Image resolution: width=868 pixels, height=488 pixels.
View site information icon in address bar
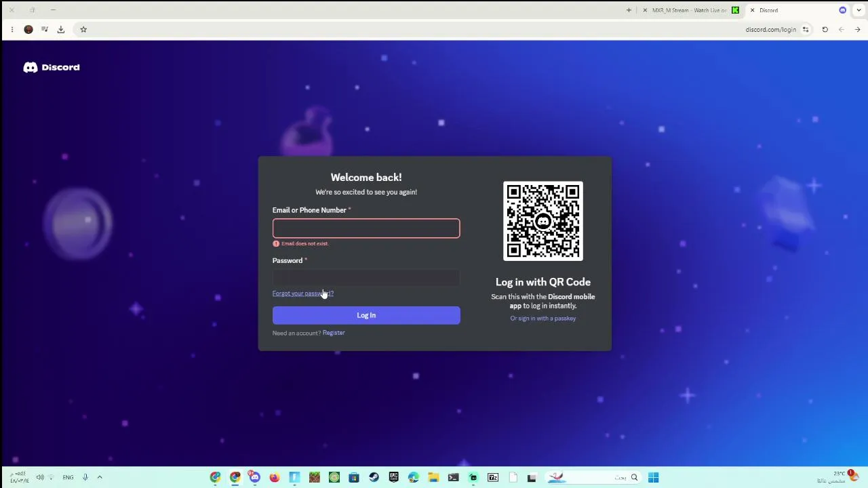pos(806,30)
